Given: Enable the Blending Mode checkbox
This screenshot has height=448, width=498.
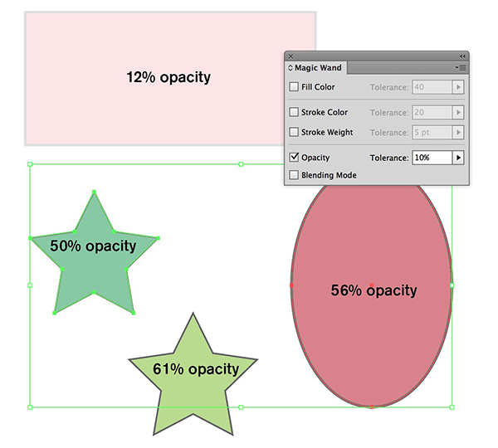Looking at the screenshot, I should click(294, 175).
